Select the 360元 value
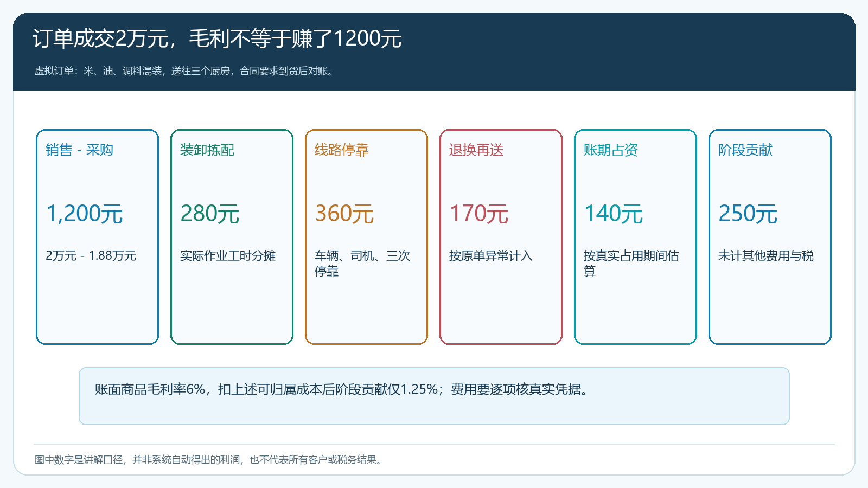This screenshot has width=868, height=488. click(x=344, y=214)
